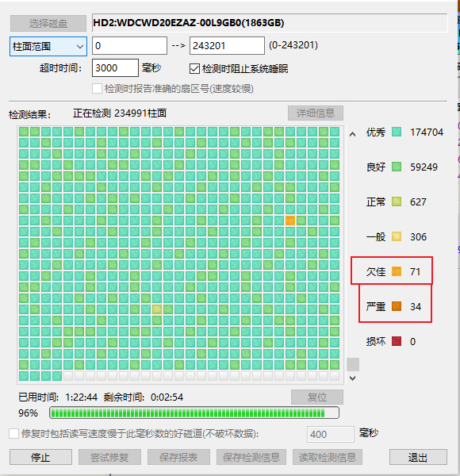
Task: Click the 欠佳 orange legend swatch
Action: coord(397,271)
